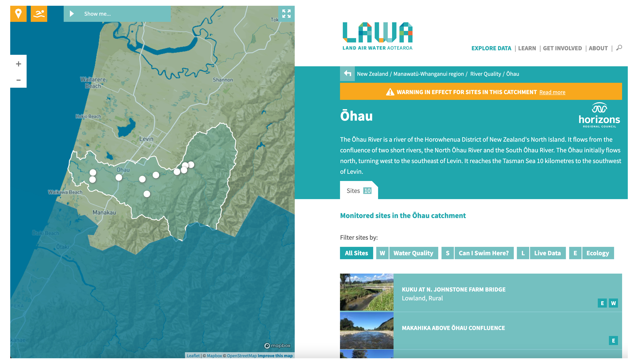
Task: Click the orange location pin icon
Action: 18,14
